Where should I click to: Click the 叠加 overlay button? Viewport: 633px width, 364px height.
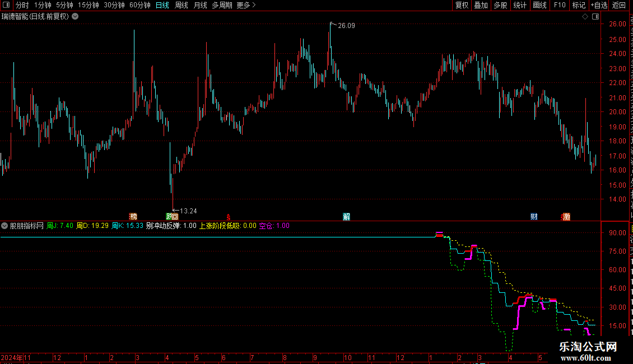tap(481, 5)
